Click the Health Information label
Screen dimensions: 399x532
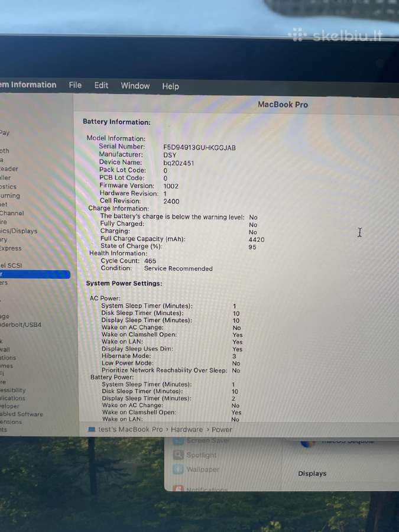coord(118,253)
